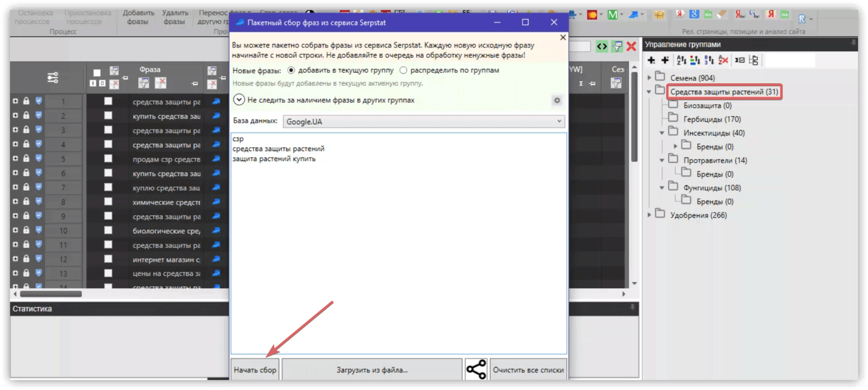Check the checkbox in row 13
The width and height of the screenshot is (868, 390).
click(x=108, y=273)
